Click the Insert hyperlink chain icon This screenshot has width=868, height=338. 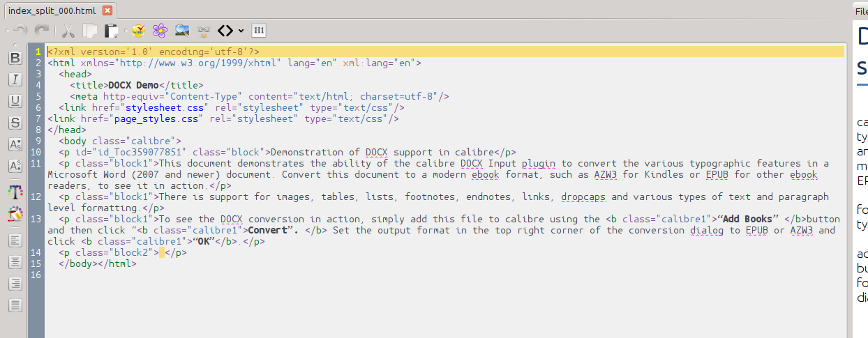pos(204,31)
